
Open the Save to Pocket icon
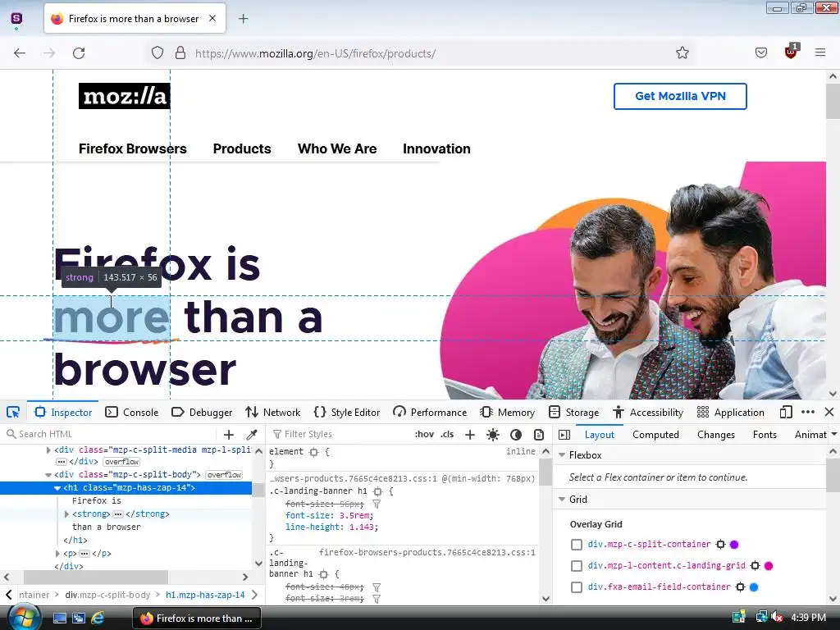(761, 53)
